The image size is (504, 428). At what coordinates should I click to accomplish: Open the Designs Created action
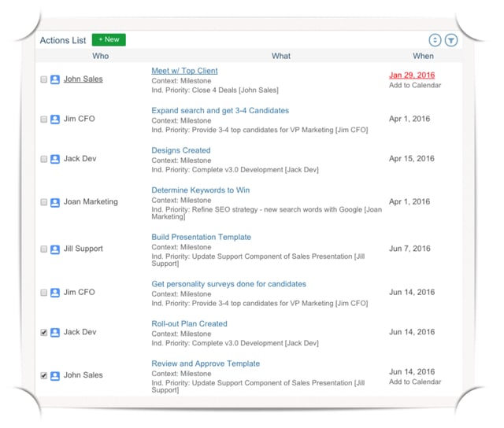click(x=181, y=150)
